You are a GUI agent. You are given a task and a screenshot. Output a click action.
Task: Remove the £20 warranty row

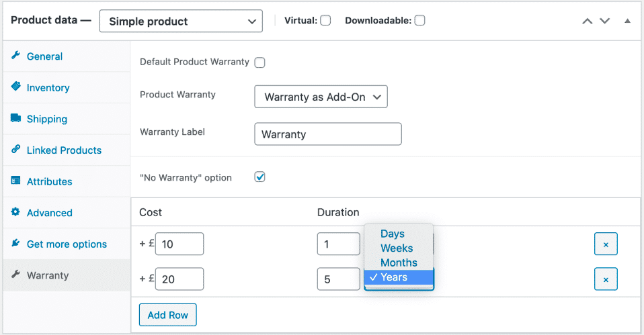(x=606, y=279)
